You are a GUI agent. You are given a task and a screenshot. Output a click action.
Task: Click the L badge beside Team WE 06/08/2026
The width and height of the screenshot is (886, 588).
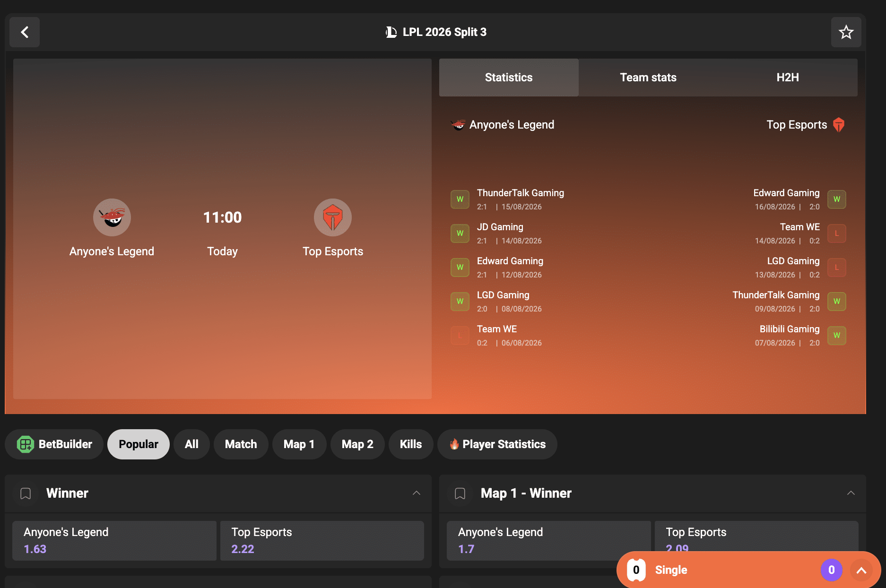click(460, 336)
